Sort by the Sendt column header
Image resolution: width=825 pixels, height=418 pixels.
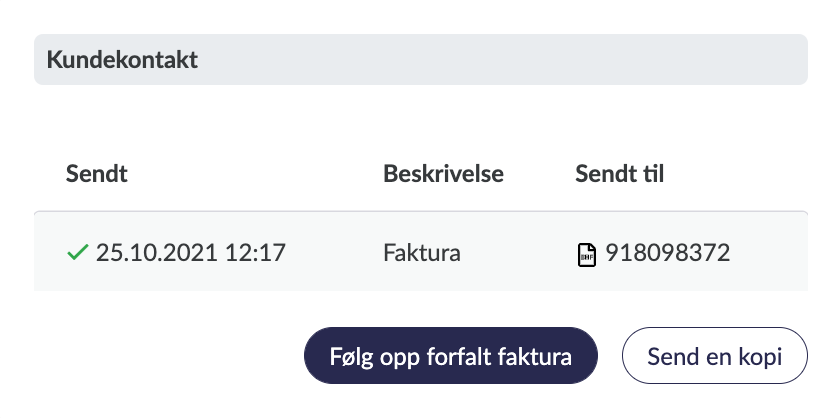(96, 174)
